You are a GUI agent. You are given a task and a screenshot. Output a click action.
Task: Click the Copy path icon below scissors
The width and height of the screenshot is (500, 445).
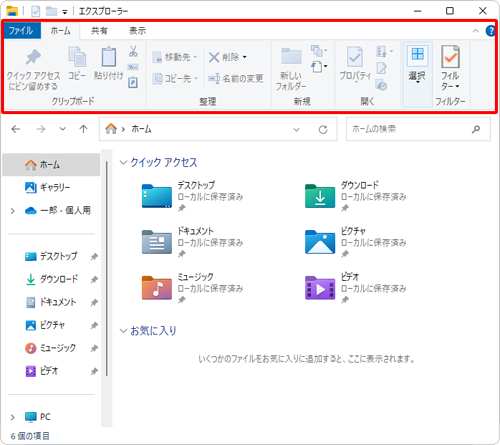133,67
